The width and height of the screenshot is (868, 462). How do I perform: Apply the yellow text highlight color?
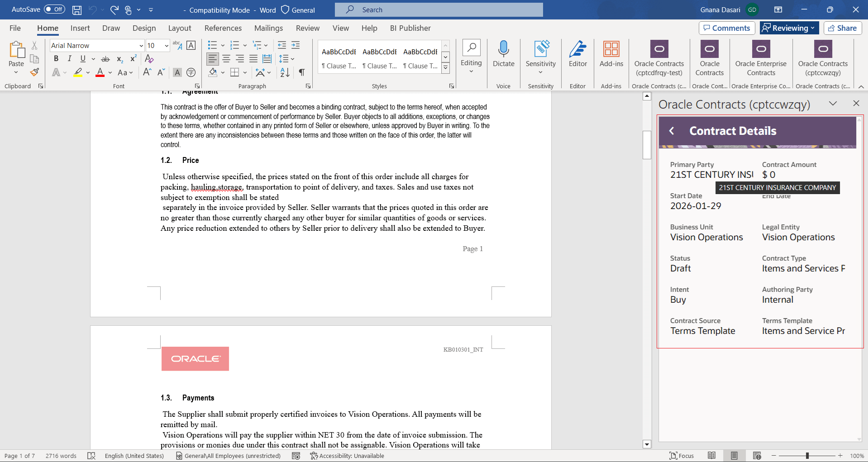pyautogui.click(x=78, y=72)
